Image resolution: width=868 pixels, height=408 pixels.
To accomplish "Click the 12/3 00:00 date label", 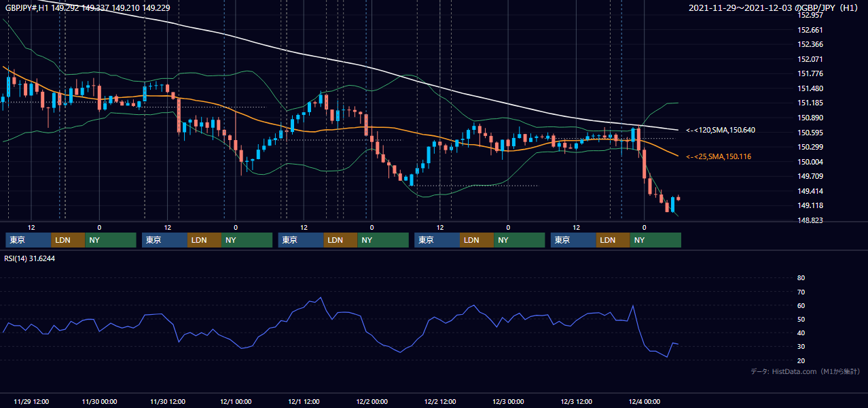I will 508,401.
